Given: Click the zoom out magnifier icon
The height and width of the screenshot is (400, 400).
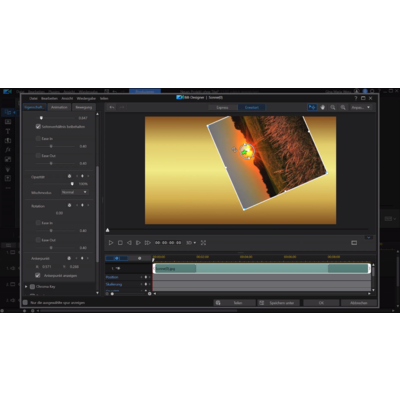Looking at the screenshot, I should [333, 107].
